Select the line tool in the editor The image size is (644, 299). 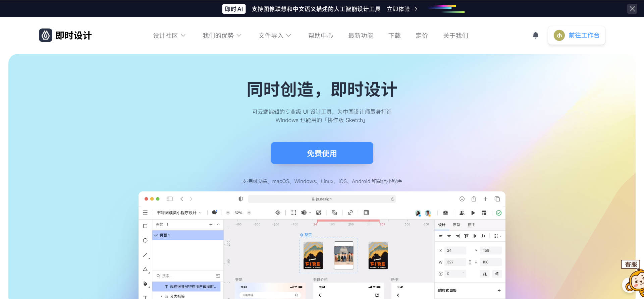tap(145, 255)
